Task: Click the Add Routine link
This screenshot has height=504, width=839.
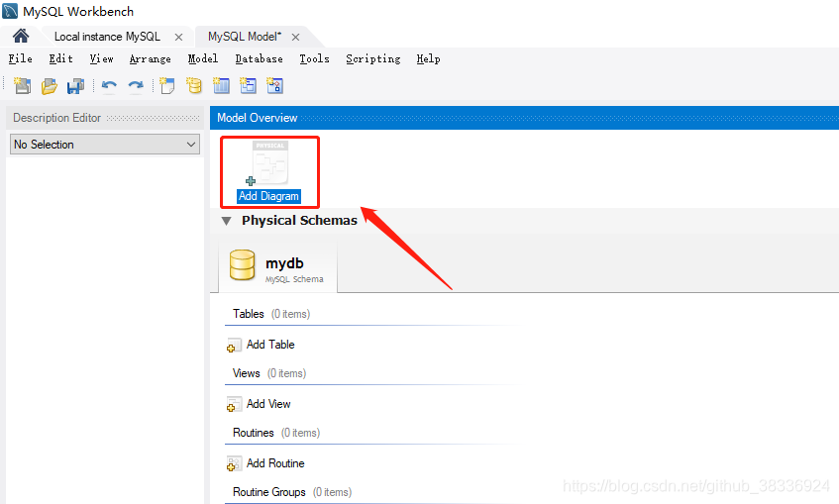Action: (x=275, y=463)
